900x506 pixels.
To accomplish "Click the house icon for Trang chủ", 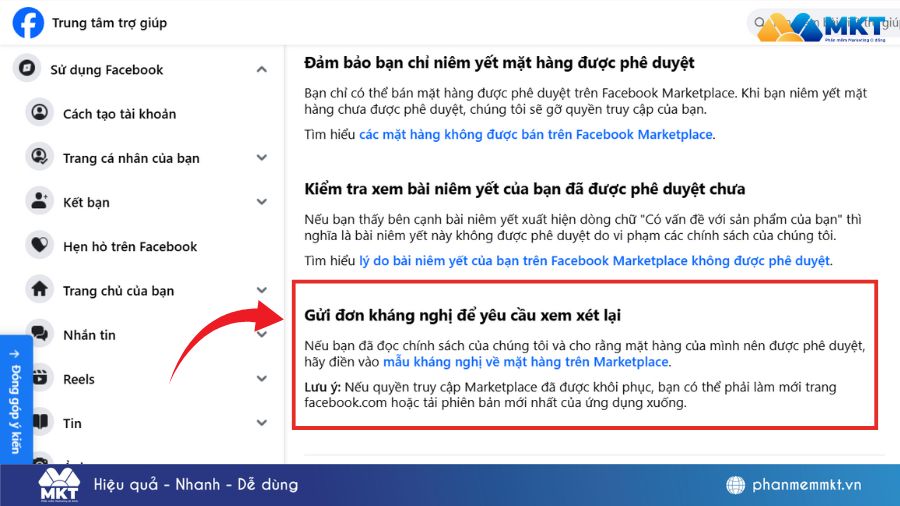I will coord(40,289).
